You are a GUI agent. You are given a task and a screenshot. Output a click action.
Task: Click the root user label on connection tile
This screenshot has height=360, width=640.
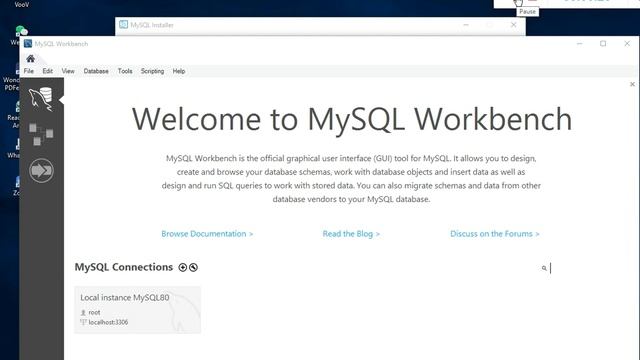pos(94,312)
